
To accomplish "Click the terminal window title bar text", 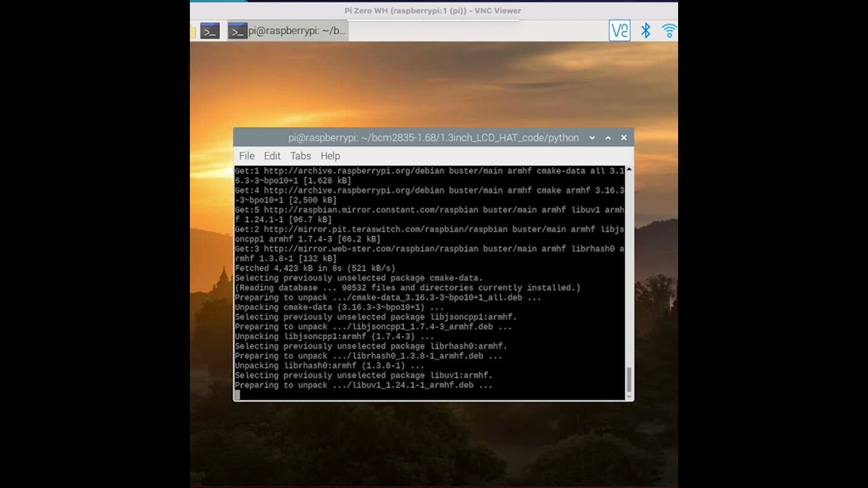I will (x=433, y=138).
